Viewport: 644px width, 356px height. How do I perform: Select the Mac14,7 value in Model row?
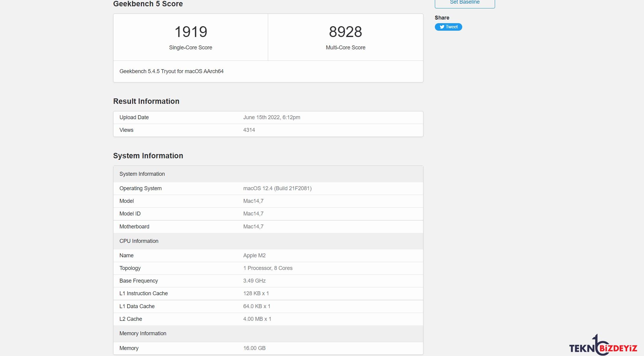coord(253,201)
